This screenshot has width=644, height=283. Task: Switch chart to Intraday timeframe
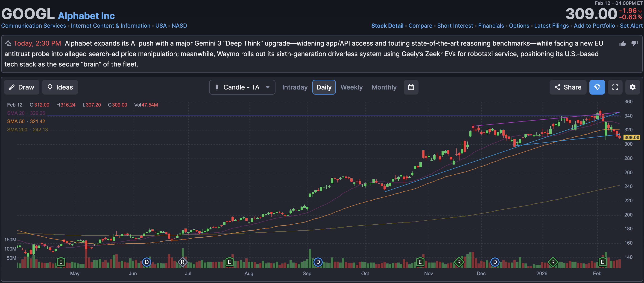pos(295,87)
